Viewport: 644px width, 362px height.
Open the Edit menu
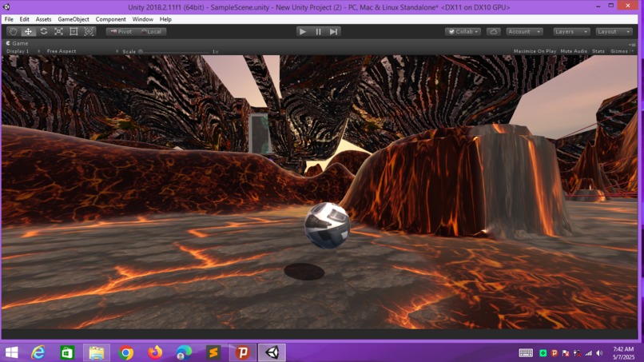(24, 19)
